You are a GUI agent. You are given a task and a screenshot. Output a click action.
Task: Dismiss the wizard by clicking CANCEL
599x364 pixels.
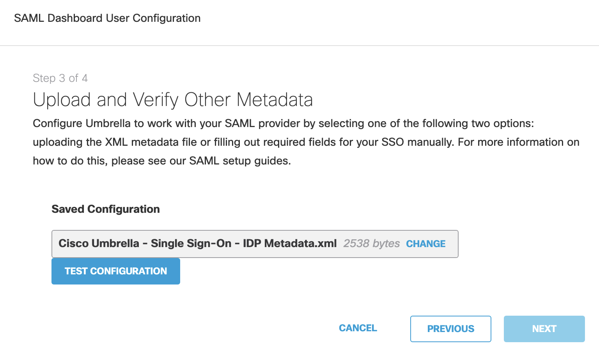[358, 328]
